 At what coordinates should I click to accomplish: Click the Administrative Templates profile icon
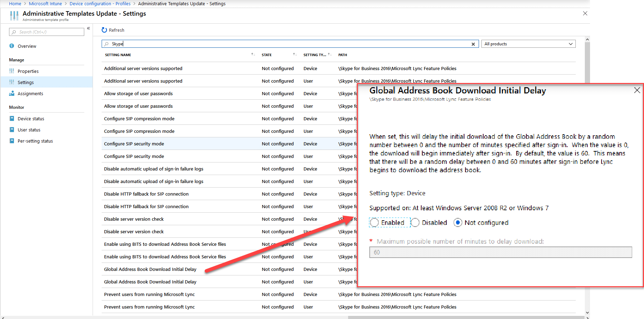(14, 16)
